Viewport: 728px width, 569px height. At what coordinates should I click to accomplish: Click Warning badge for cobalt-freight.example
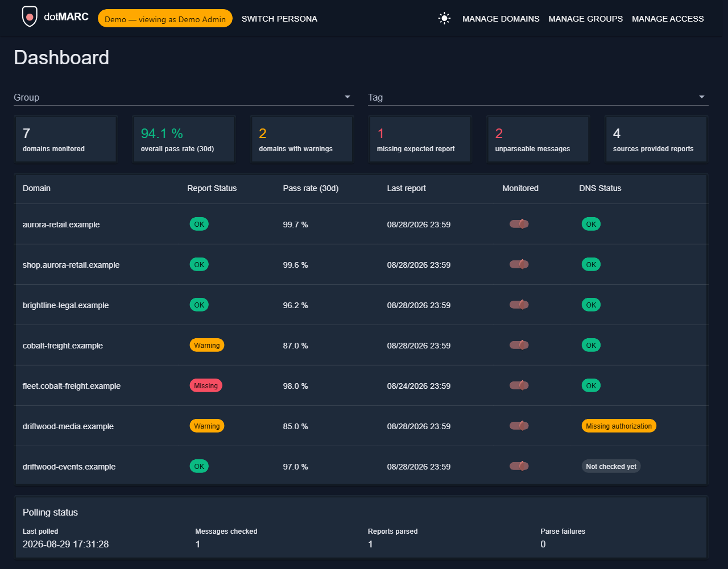(207, 345)
